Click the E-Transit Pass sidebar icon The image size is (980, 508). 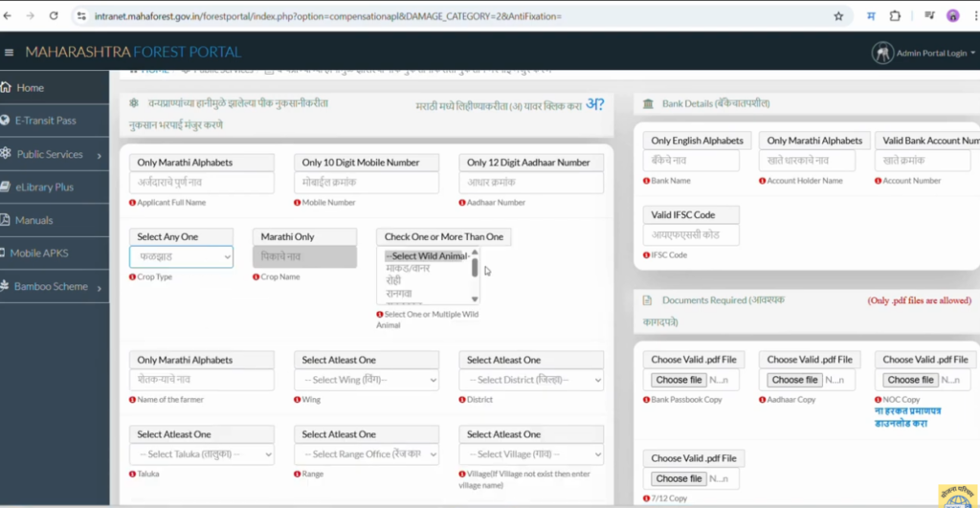pos(6,121)
